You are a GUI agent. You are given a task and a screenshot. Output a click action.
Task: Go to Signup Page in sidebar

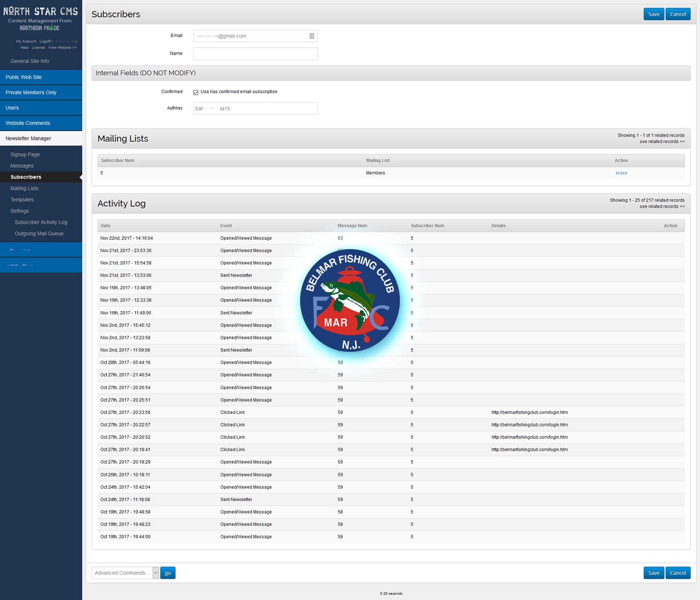click(x=25, y=154)
